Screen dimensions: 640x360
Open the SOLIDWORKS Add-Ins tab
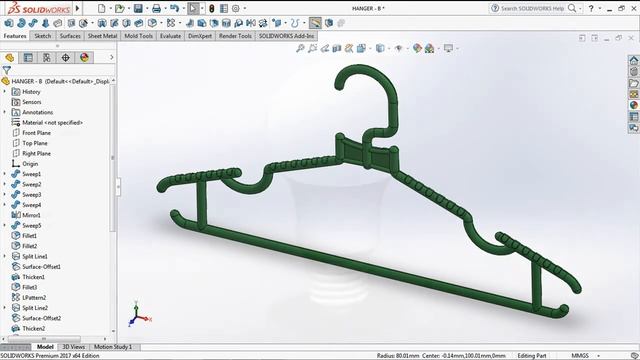[287, 36]
